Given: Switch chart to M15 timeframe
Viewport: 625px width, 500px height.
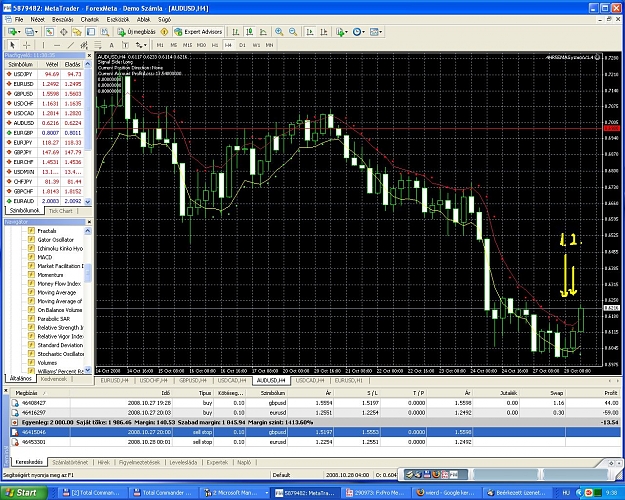Looking at the screenshot, I should tap(187, 45).
